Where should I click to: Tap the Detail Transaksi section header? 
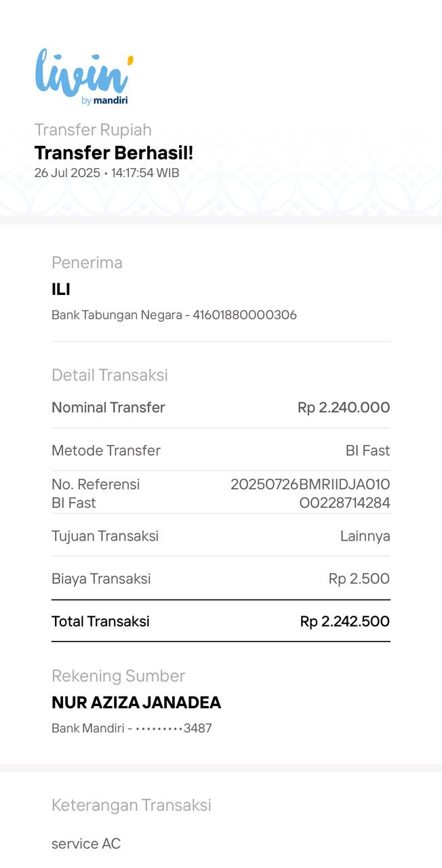(109, 375)
